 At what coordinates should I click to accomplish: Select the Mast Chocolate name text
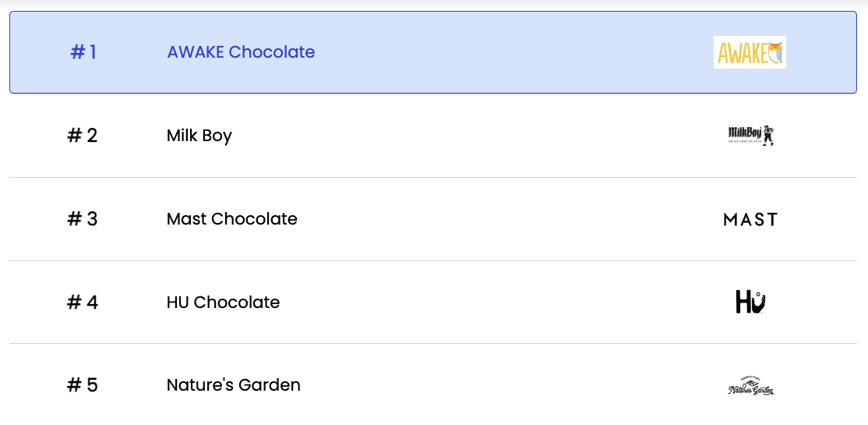[x=232, y=219]
